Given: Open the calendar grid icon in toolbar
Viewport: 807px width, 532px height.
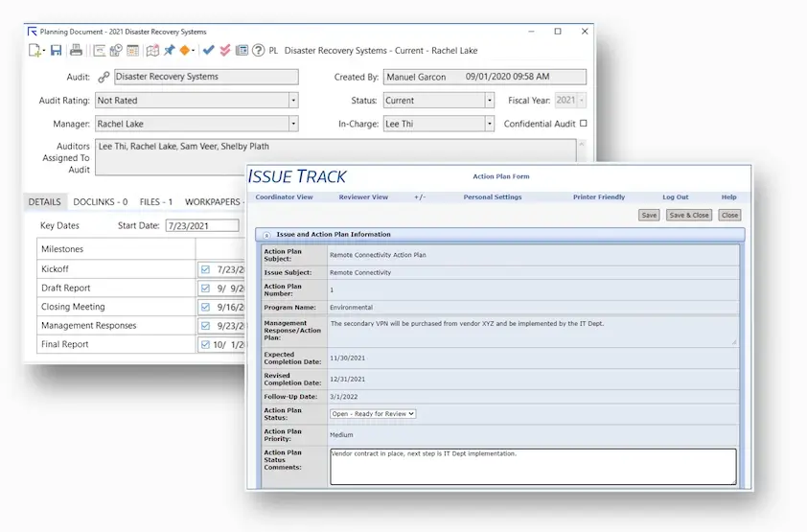Looking at the screenshot, I should coord(133,51).
